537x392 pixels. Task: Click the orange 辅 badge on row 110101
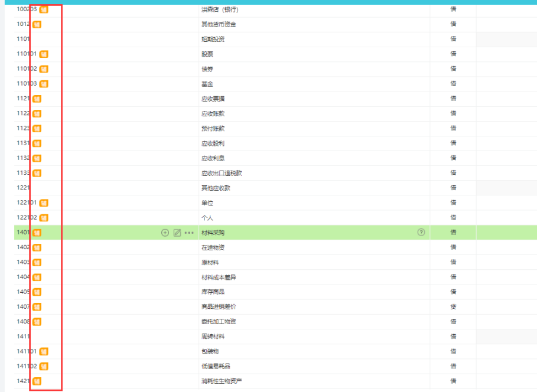(44, 54)
